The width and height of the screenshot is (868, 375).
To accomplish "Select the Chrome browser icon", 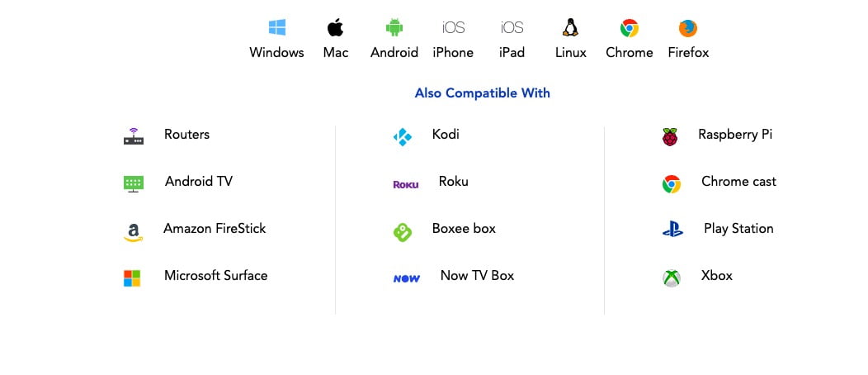I will point(630,28).
